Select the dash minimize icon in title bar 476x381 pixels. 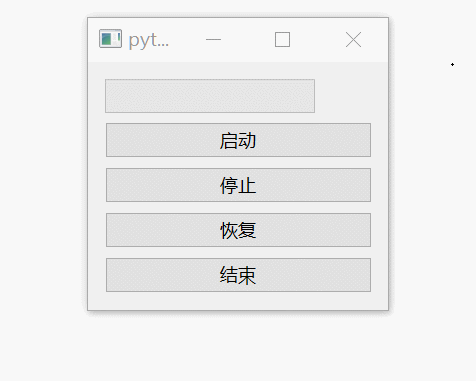click(x=213, y=39)
